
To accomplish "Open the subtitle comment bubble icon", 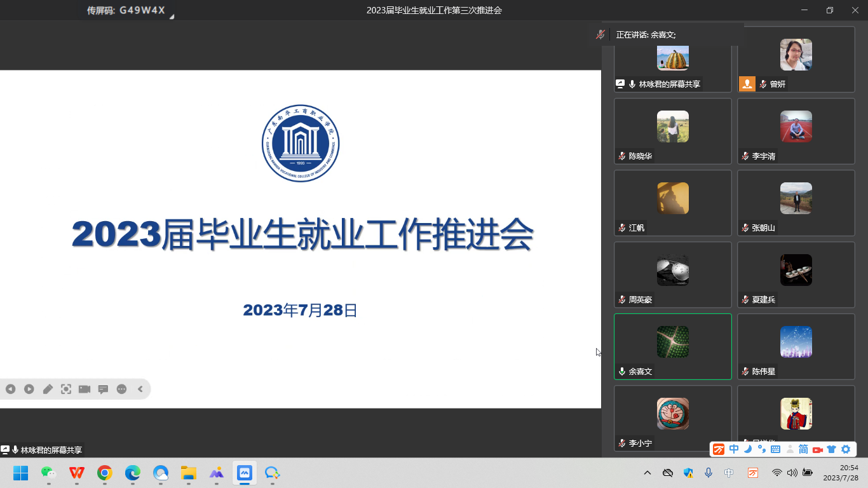I will 103,389.
